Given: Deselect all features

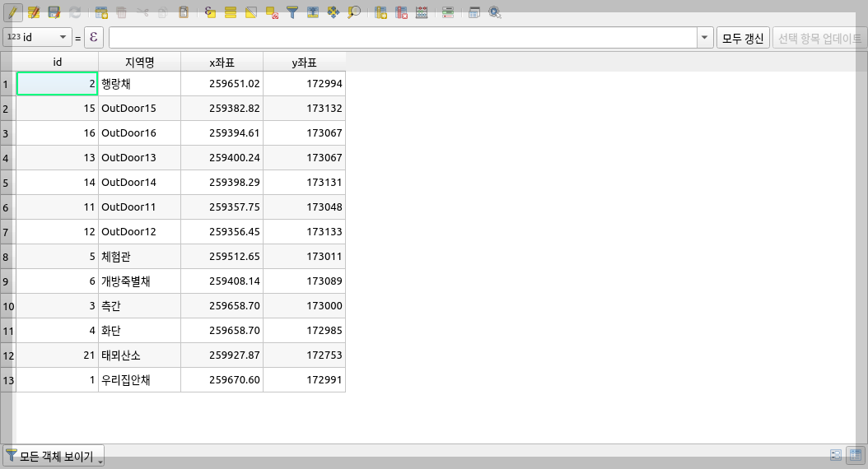Looking at the screenshot, I should tap(271, 12).
